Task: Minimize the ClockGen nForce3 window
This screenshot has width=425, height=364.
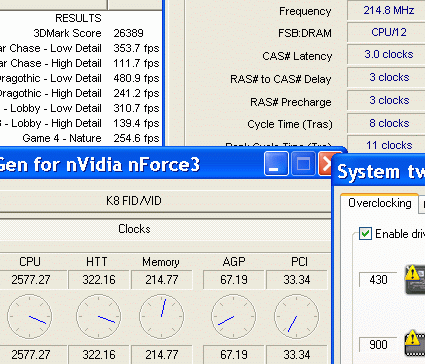Action: 276,164
